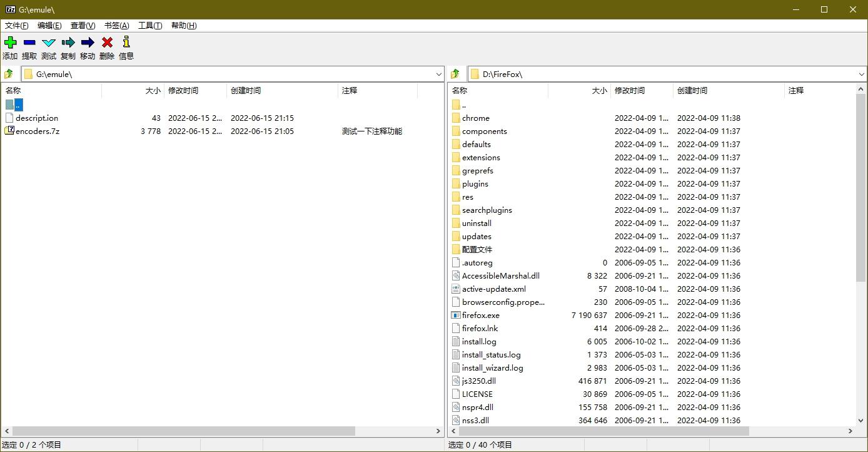Open the Info (信息) toolbar icon
Viewport: 868px width, 452px height.
pyautogui.click(x=126, y=43)
